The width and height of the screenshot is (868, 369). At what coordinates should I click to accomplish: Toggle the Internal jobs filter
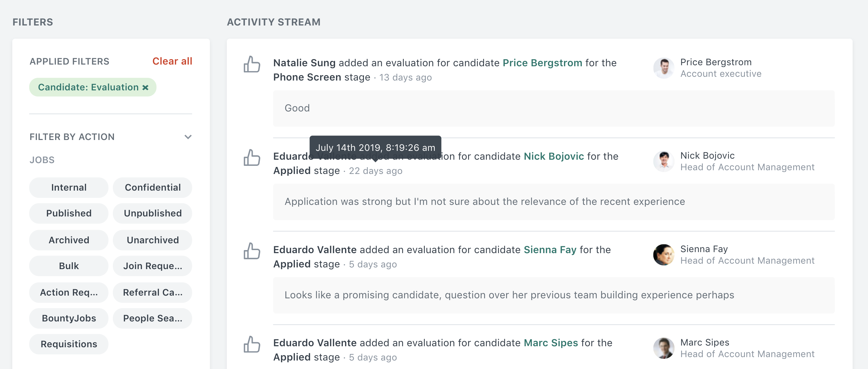click(69, 187)
